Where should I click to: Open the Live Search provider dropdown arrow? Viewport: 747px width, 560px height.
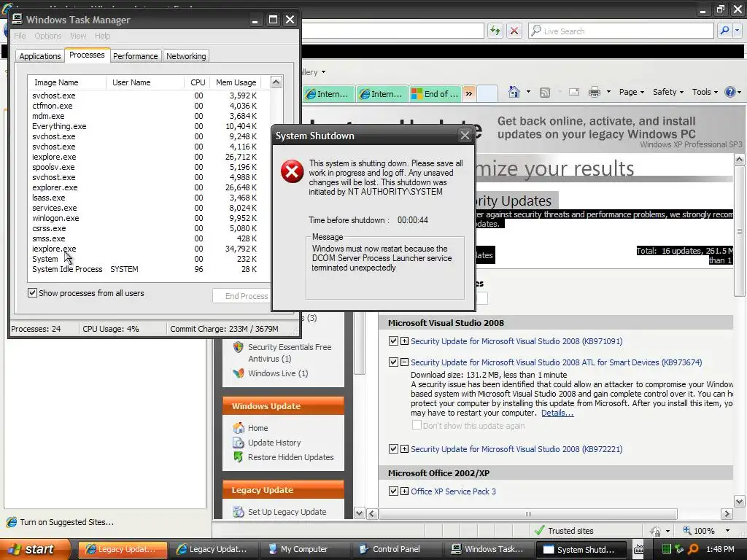click(737, 31)
